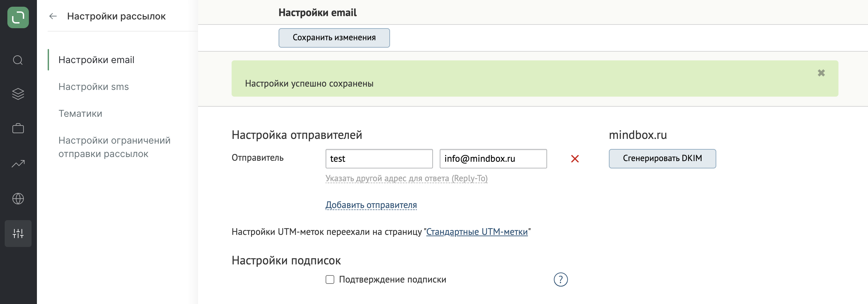Open the briefcase icon in sidebar
Viewport: 868px width, 304px height.
click(18, 129)
